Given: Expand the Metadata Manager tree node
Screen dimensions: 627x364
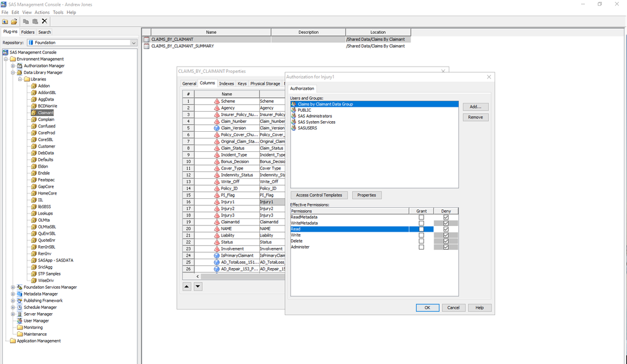Looking at the screenshot, I should (x=13, y=294).
